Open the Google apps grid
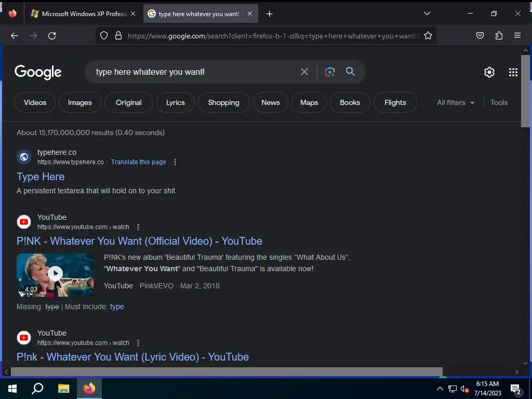Image resolution: width=532 pixels, height=399 pixels. coord(513,72)
